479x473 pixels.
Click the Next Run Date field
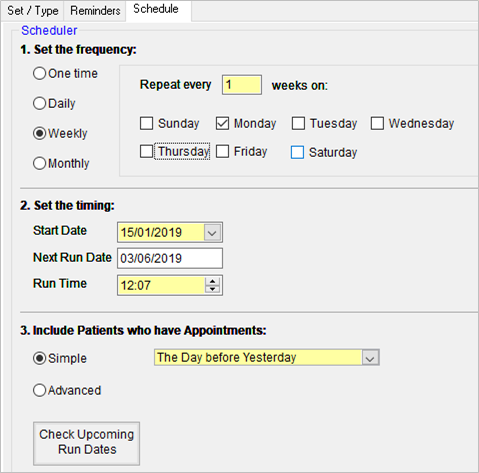pos(170,258)
